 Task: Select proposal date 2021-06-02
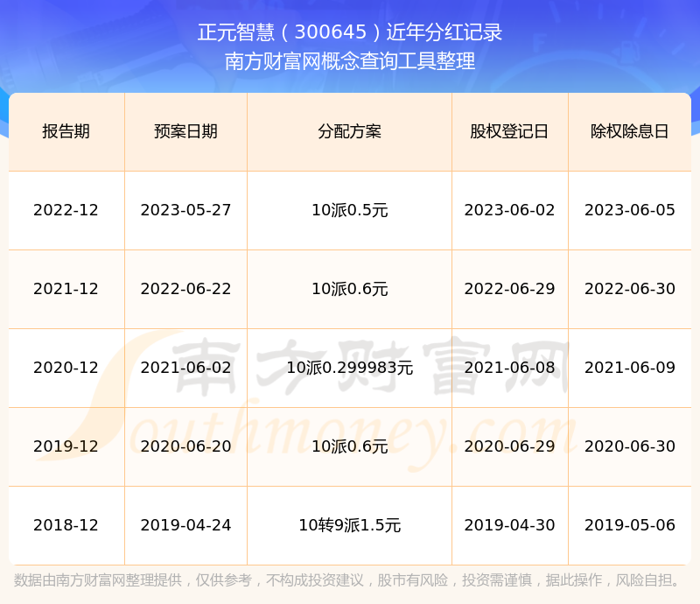tap(185, 368)
